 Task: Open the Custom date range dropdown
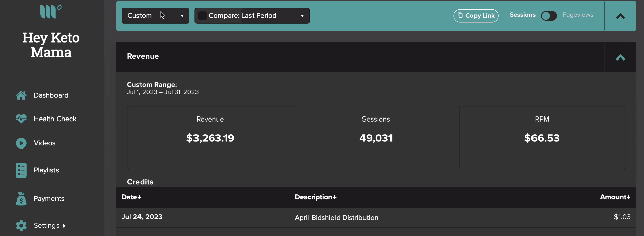[x=155, y=16]
